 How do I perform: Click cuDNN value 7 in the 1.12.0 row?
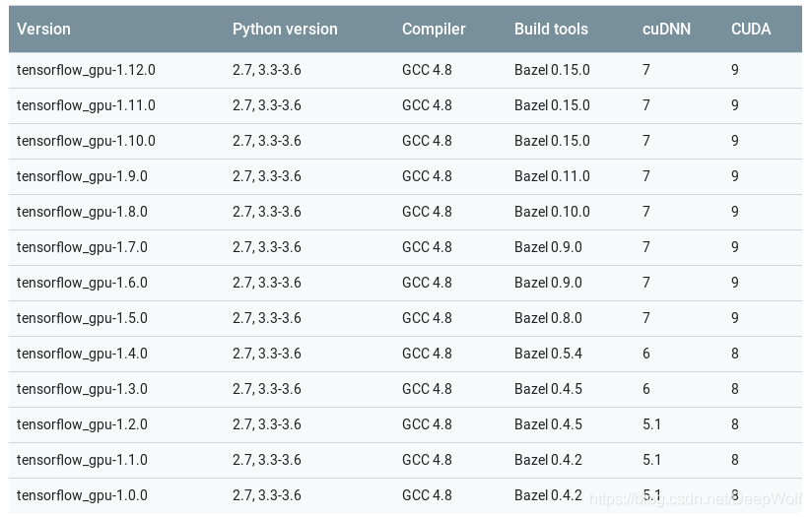tap(646, 70)
